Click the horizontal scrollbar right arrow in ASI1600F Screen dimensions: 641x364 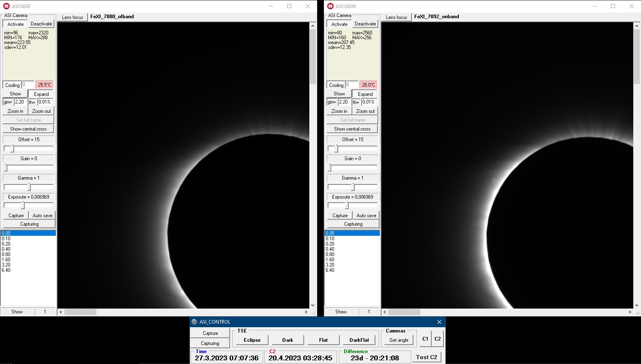click(x=306, y=312)
